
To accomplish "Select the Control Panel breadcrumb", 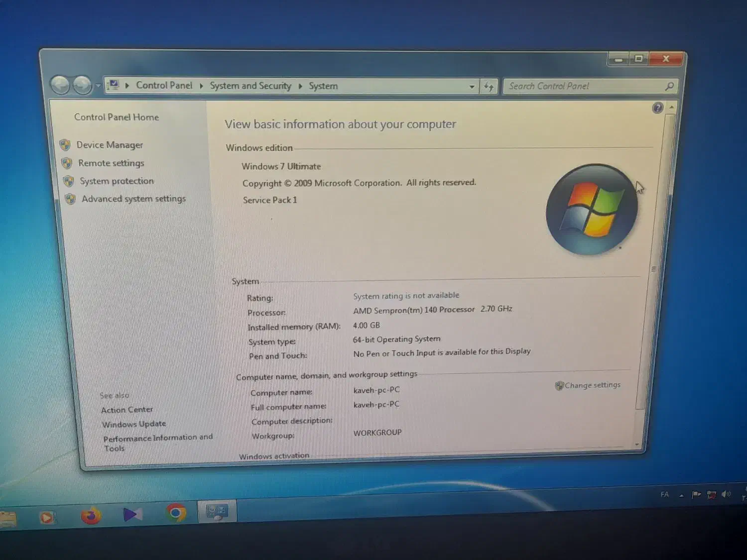I will pyautogui.click(x=164, y=85).
